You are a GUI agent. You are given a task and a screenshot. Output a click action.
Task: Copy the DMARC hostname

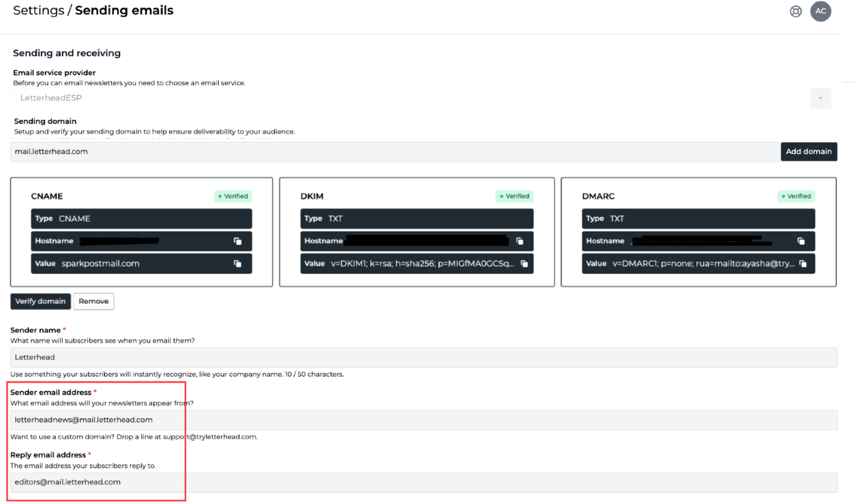pos(801,241)
